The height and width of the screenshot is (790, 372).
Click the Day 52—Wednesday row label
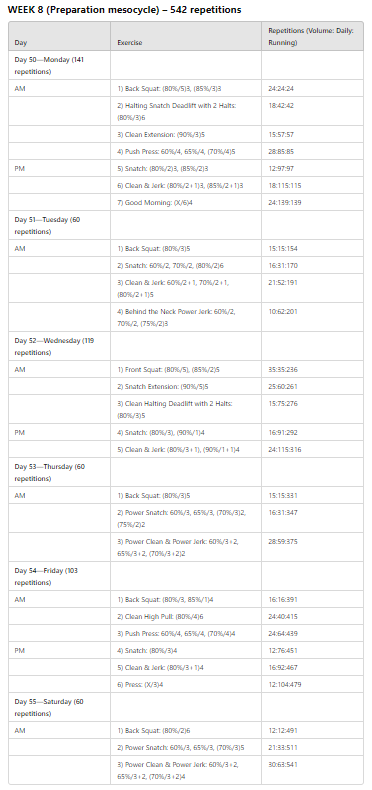click(59, 346)
